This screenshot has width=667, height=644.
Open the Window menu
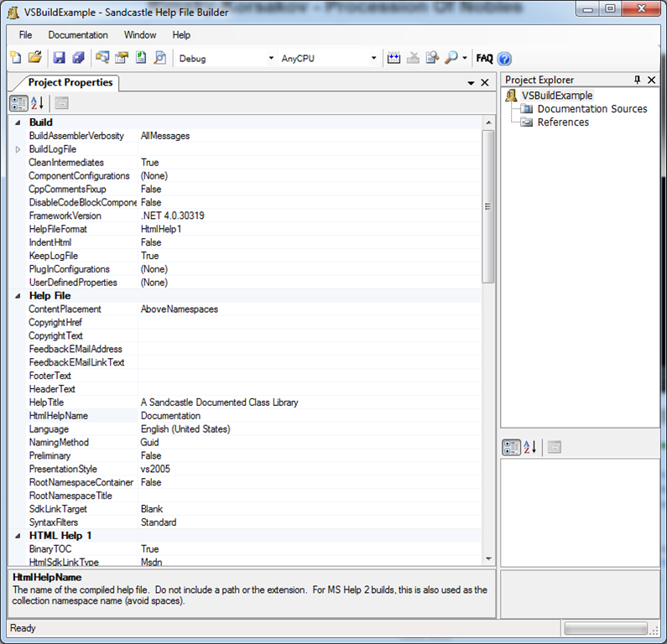[140, 35]
